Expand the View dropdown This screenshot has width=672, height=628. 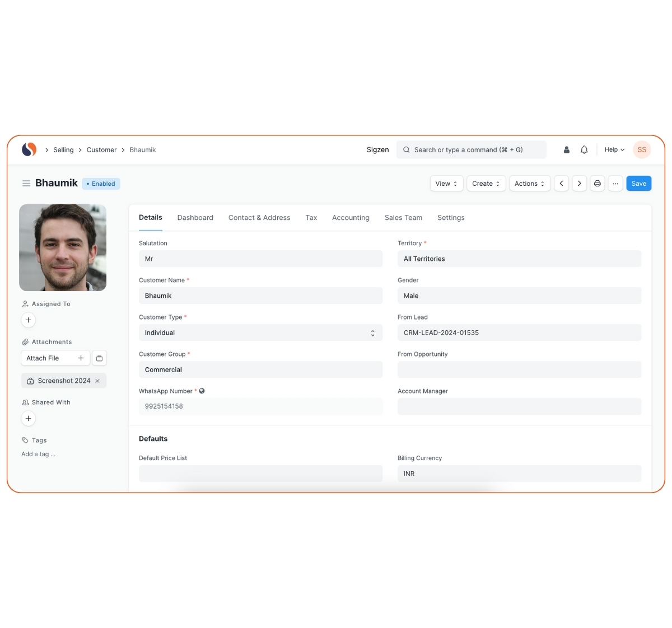coord(446,184)
